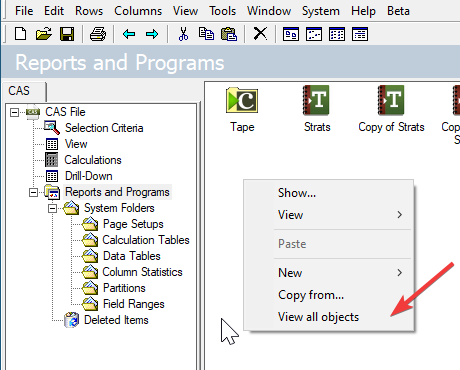Screen dimensions: 460x370
Task: Click the Save floppy disk icon
Action: (67, 34)
